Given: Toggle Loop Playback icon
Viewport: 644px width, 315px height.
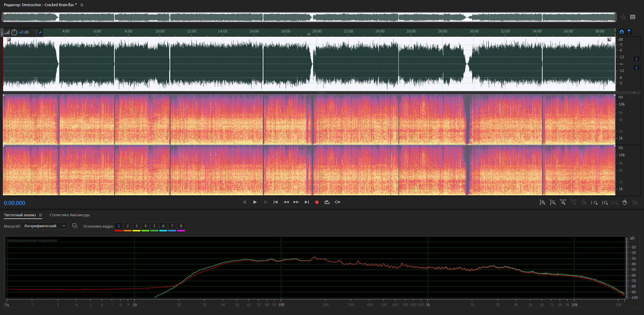Looking at the screenshot, I should [327, 202].
